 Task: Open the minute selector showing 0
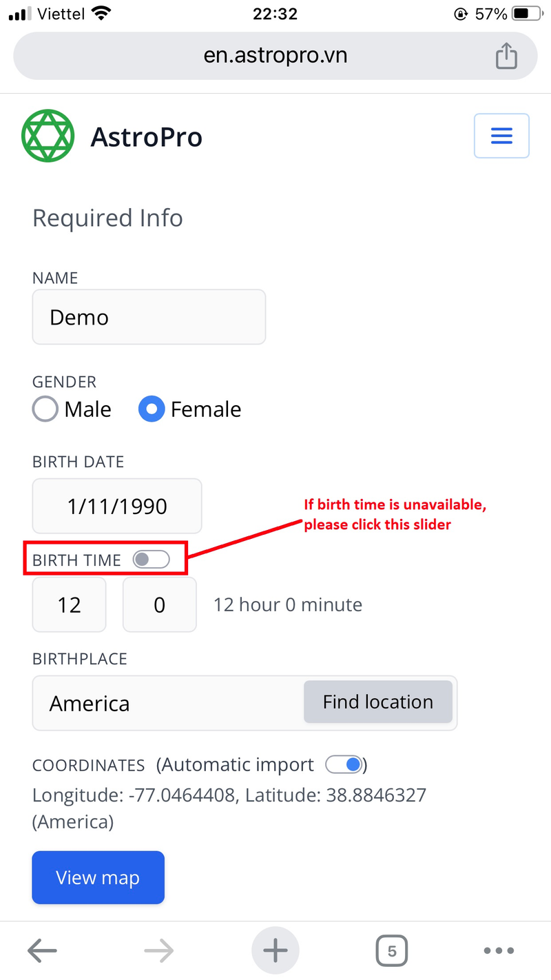[159, 604]
